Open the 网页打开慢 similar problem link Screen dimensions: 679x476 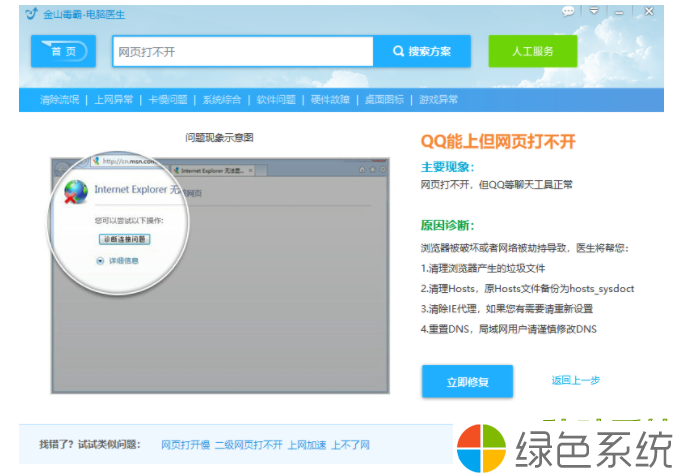[185, 445]
